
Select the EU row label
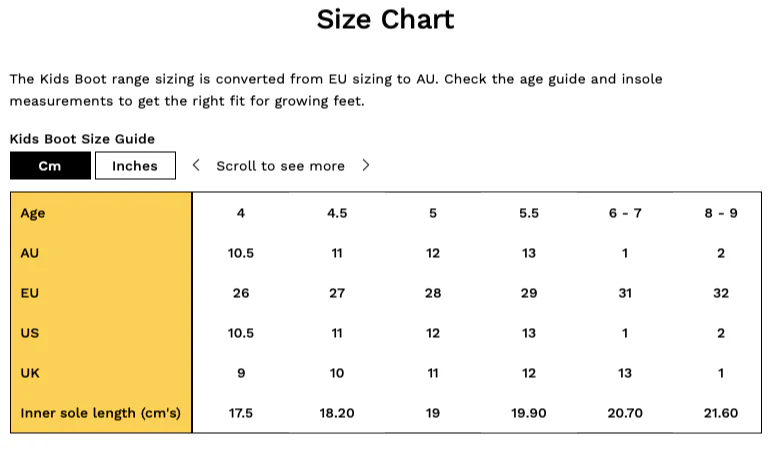(30, 293)
